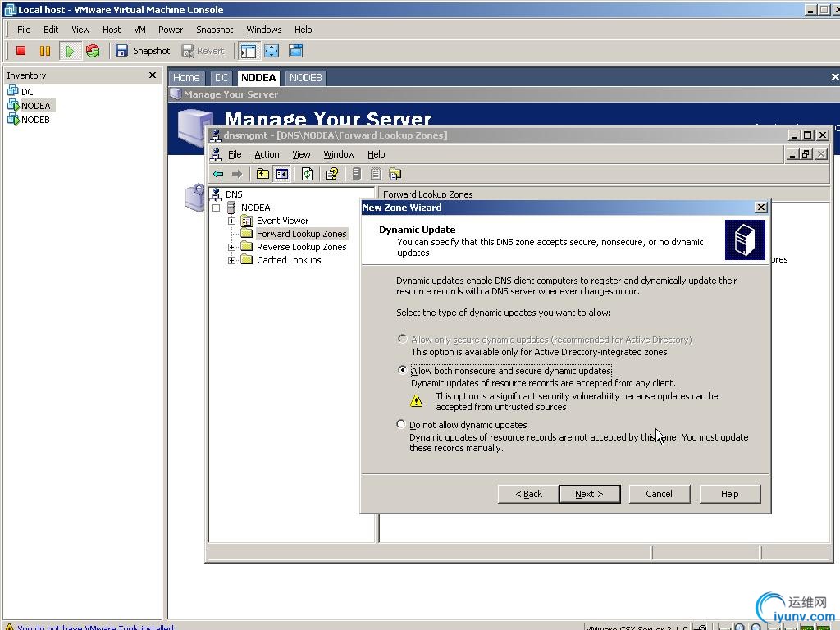Image resolution: width=840 pixels, height=630 pixels.
Task: Open the Power menu
Action: pyautogui.click(x=171, y=30)
